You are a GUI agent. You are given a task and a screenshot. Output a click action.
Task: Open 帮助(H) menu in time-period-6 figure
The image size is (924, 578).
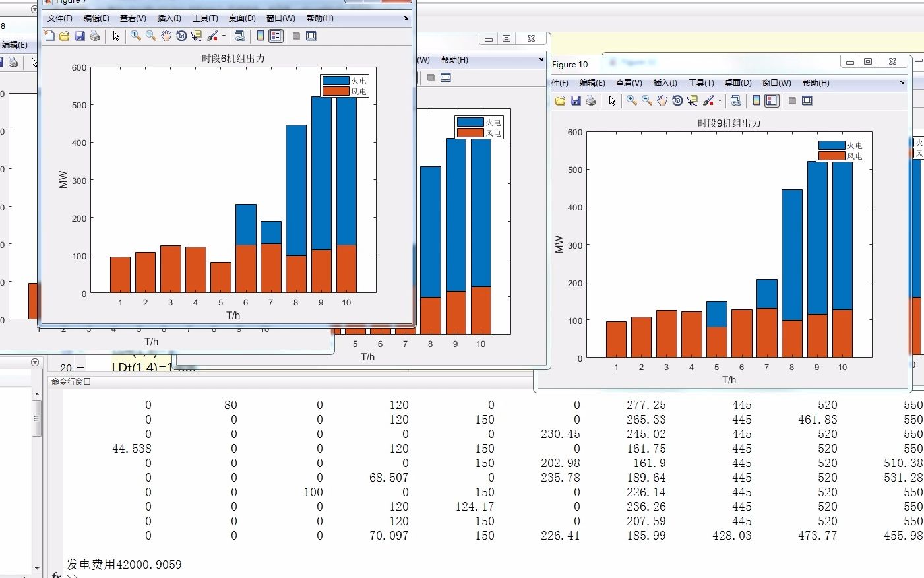[320, 18]
